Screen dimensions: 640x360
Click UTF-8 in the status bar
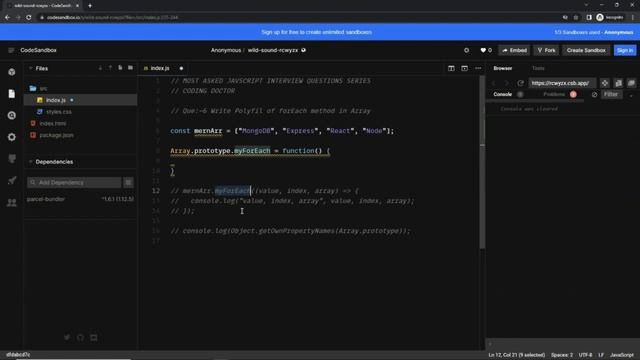tap(585, 355)
